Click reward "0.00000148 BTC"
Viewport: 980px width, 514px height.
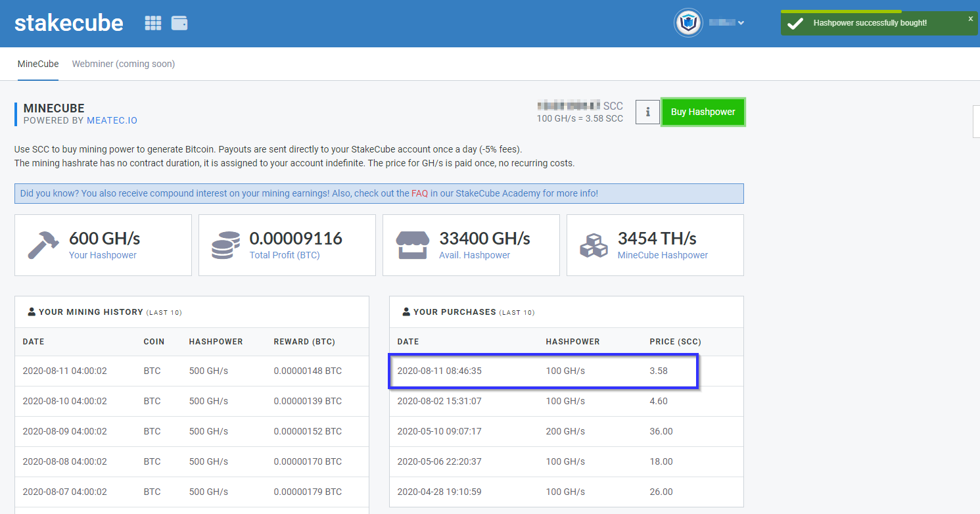click(308, 371)
